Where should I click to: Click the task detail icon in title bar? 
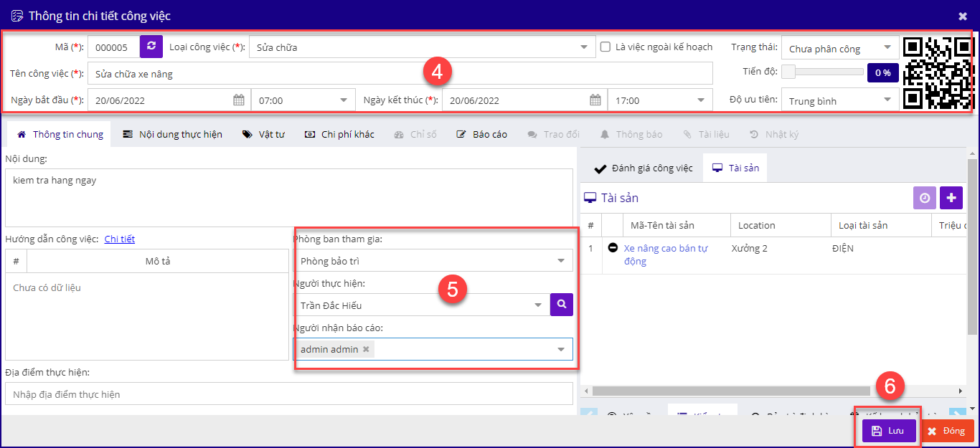point(17,15)
